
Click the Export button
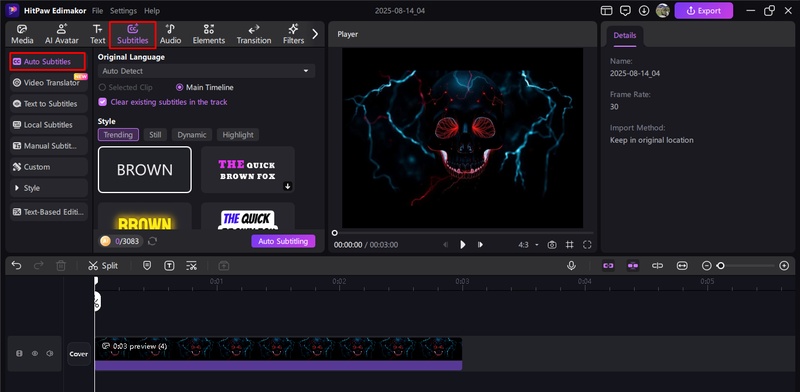click(x=704, y=11)
